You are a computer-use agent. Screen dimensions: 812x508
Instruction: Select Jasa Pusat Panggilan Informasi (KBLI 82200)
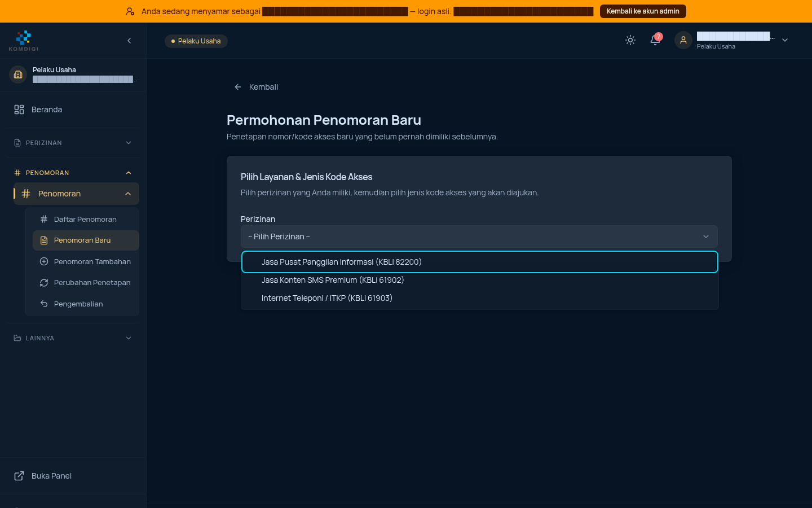click(480, 262)
